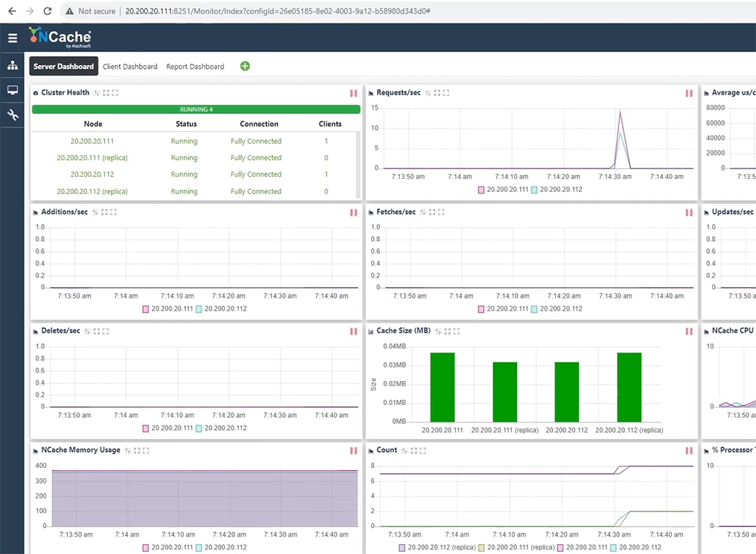This screenshot has height=554, width=756.
Task: Click the 20.200.20.111 (replica) bar in Cache Size
Action: [x=505, y=392]
